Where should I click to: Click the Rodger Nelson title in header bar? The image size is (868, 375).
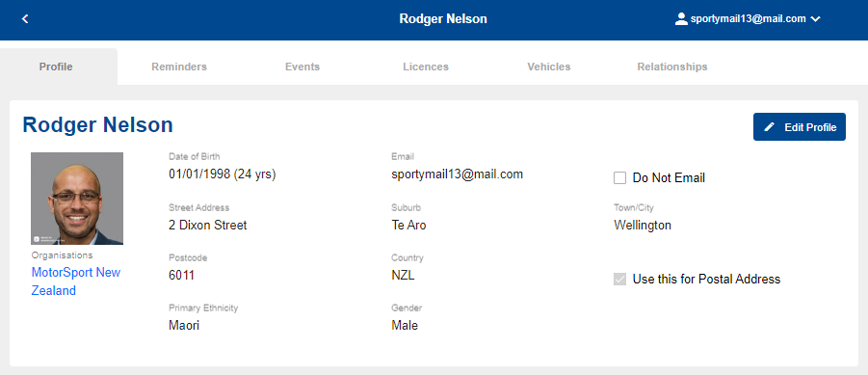point(443,19)
